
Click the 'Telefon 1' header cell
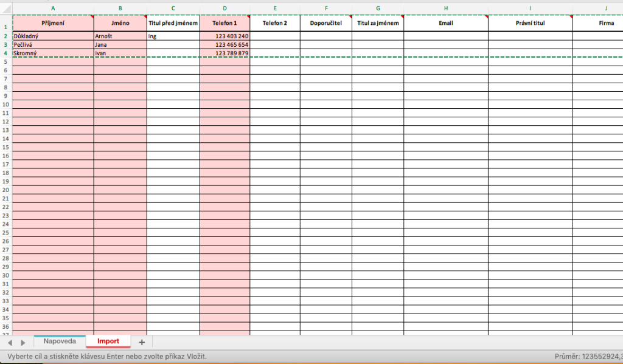pos(225,23)
